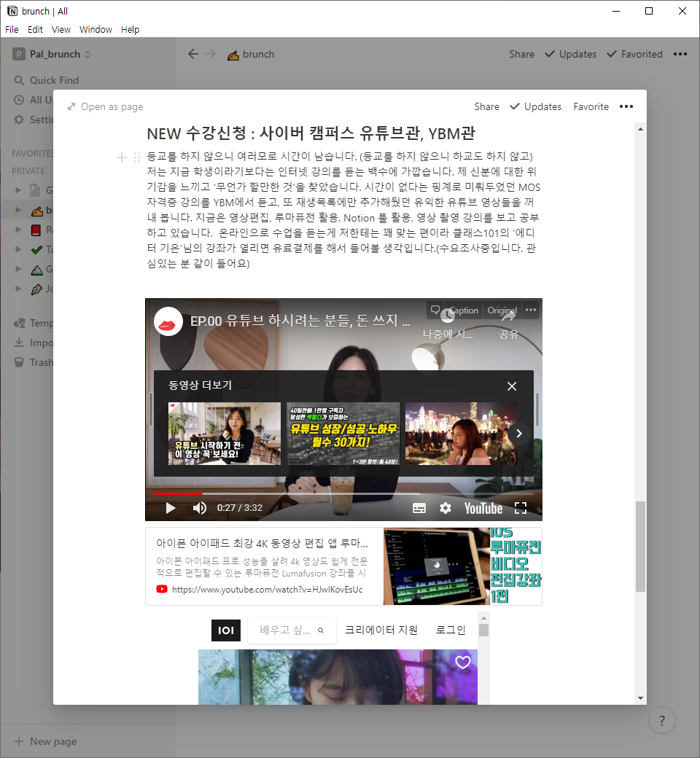
Task: Click the green checkmark page icon
Action: tap(36, 250)
